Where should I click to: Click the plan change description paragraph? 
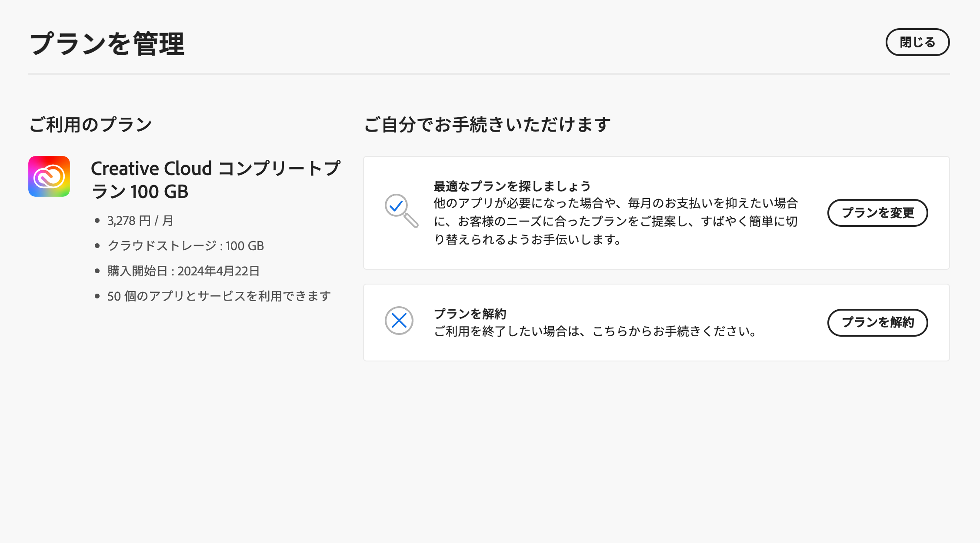pyautogui.click(x=615, y=221)
